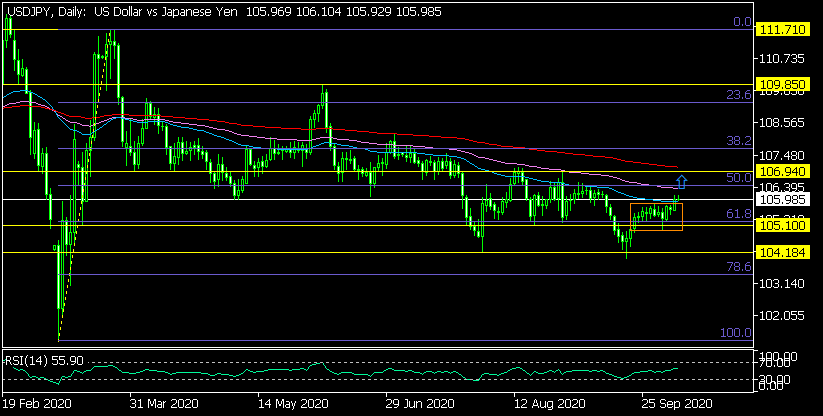823x416 pixels.
Task: Click the 12 Aug 2020 date label
Action: tap(549, 404)
